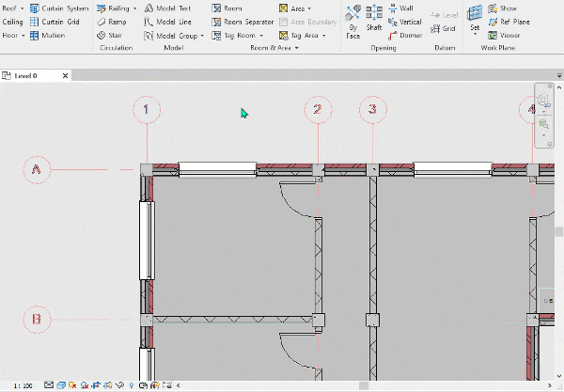Select grid bubble B
Viewport: 564px width, 392px height.
pos(37,320)
